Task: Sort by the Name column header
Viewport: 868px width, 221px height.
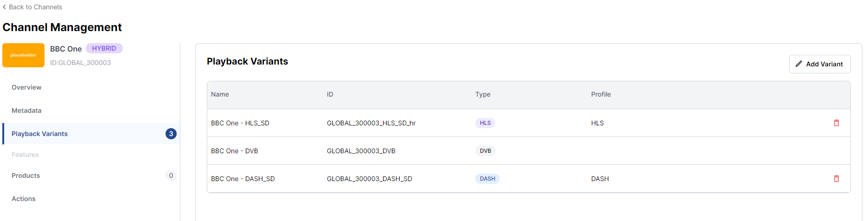Action: (220, 94)
